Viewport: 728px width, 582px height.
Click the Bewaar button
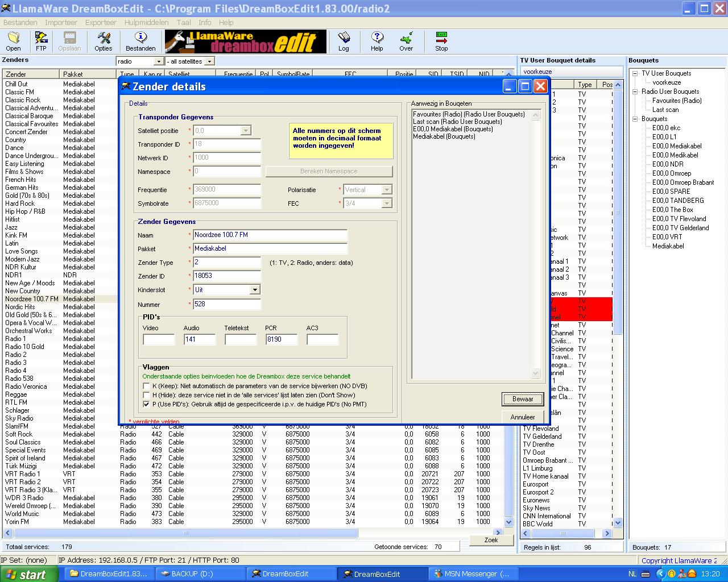point(523,399)
